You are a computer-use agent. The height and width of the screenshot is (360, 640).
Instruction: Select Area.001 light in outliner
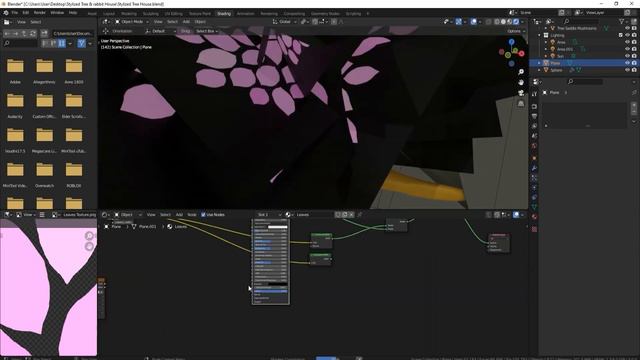click(x=565, y=49)
